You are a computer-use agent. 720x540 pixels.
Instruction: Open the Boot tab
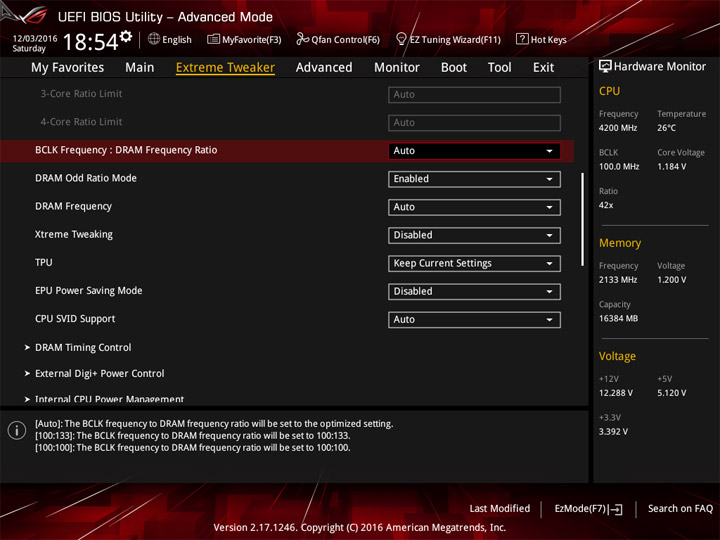(454, 68)
